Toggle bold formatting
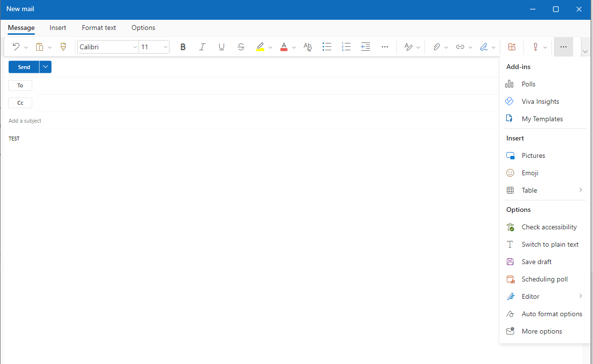Viewport: 593px width, 364px height. point(183,47)
